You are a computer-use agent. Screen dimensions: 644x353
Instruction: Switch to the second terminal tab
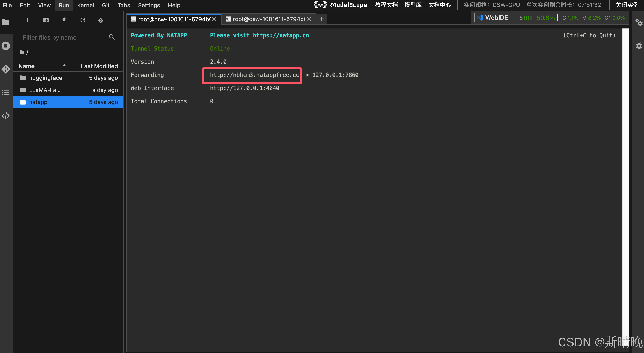click(268, 19)
